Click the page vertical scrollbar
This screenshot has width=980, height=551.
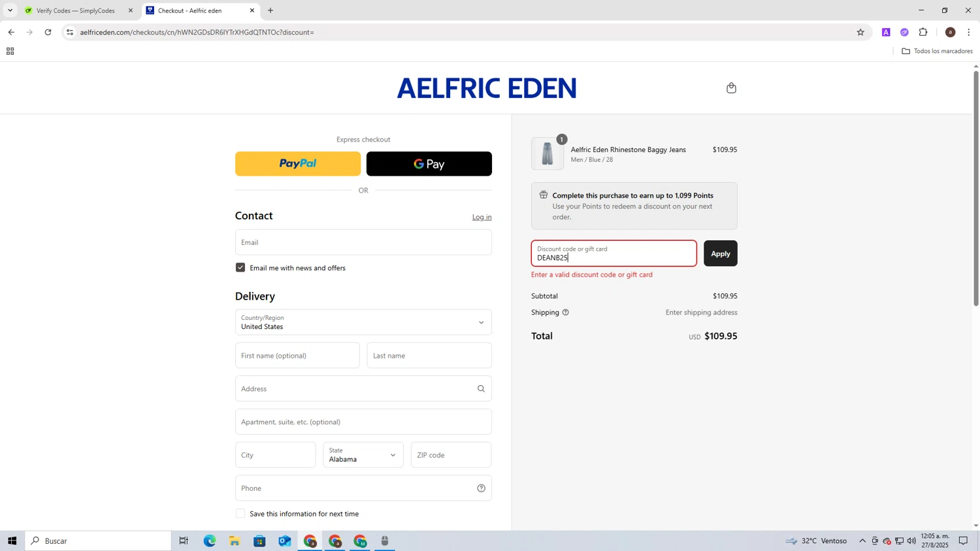[976, 189]
